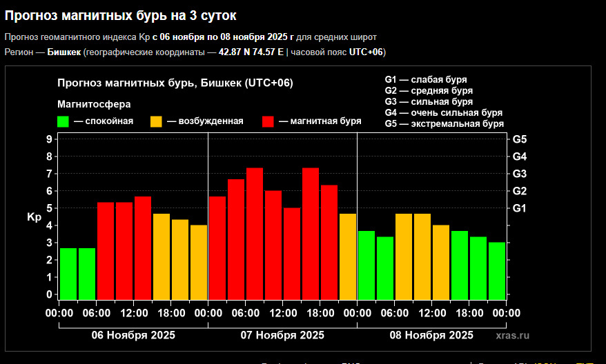This screenshot has width=606, height=364.
Task: Click the 'UTC+06' time zone text in the subtitle
Action: [x=366, y=52]
